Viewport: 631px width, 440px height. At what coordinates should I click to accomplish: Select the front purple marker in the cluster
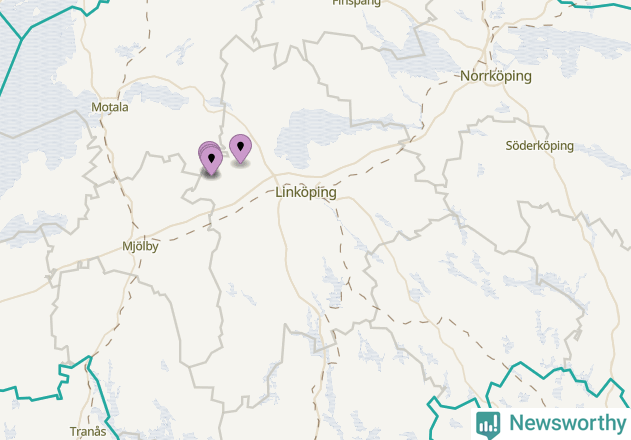(212, 161)
